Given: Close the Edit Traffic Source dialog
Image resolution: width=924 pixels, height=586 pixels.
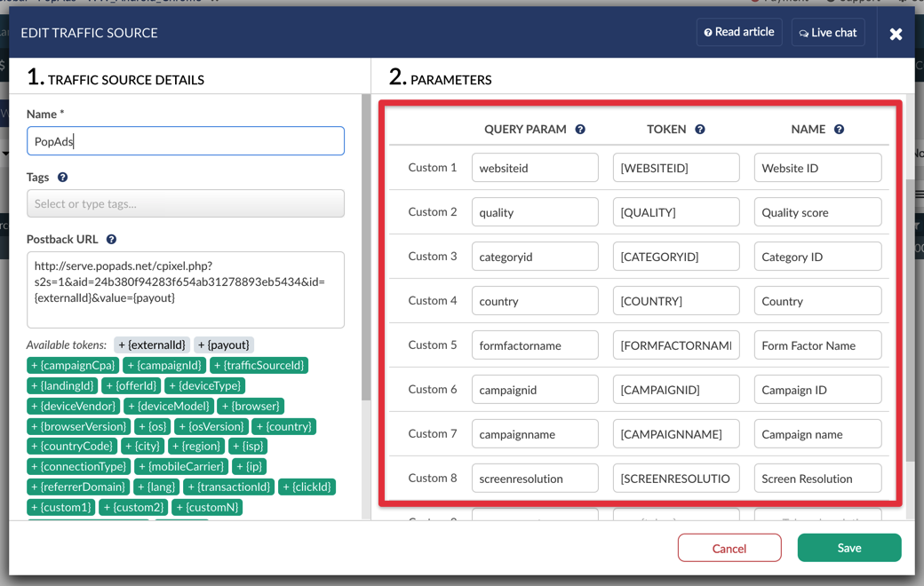Looking at the screenshot, I should pos(896,34).
